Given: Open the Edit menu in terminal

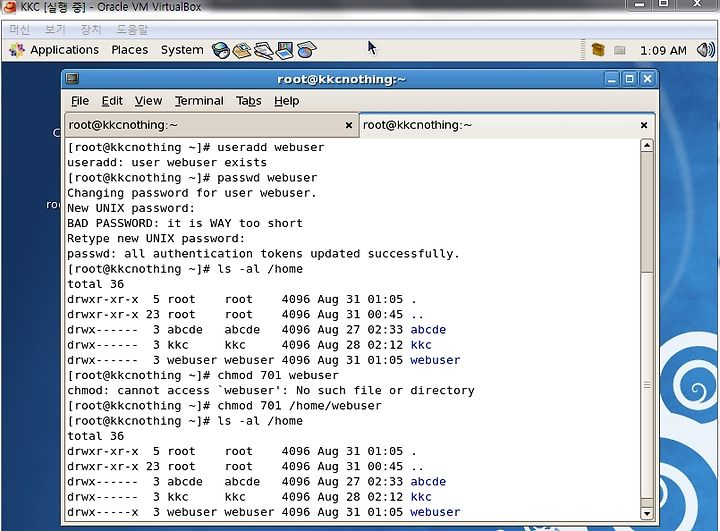Looking at the screenshot, I should [x=112, y=101].
